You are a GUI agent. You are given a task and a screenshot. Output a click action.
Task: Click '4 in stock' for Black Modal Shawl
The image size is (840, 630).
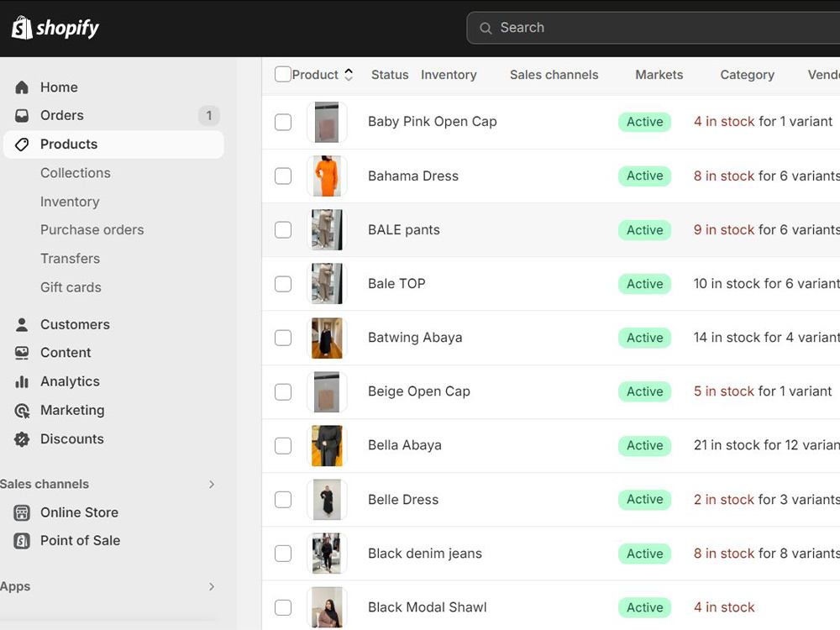(x=724, y=607)
